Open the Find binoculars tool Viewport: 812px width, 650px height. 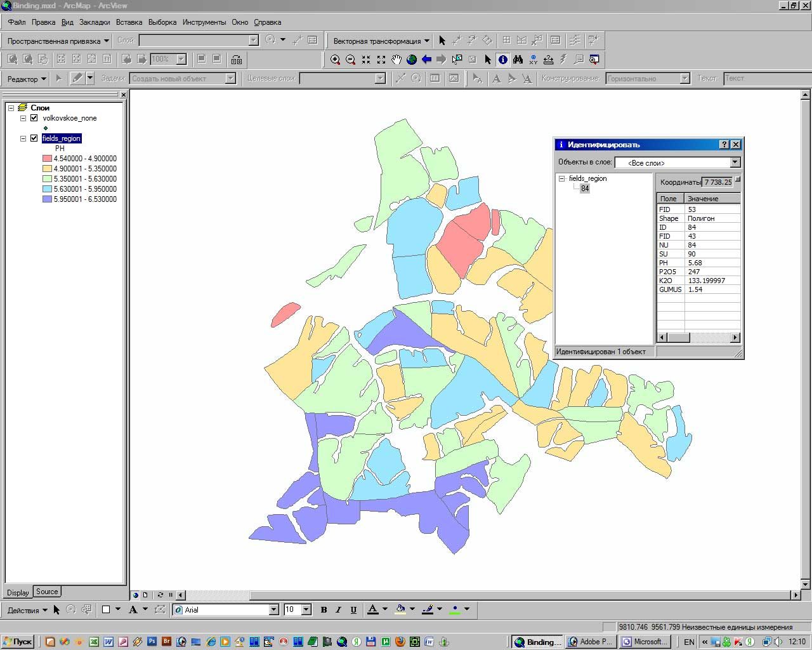(x=518, y=60)
